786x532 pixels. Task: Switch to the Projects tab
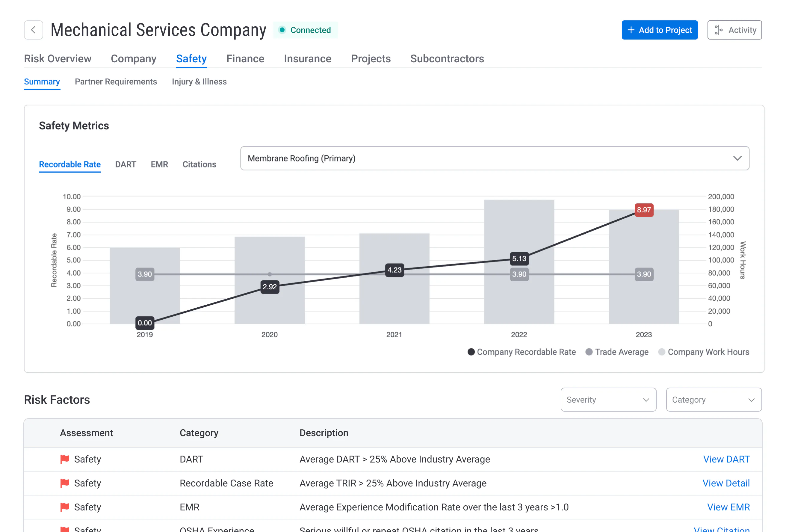pos(371,58)
